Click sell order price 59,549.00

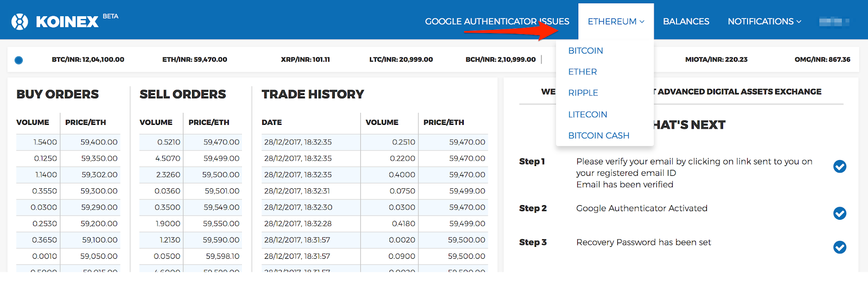(221, 207)
